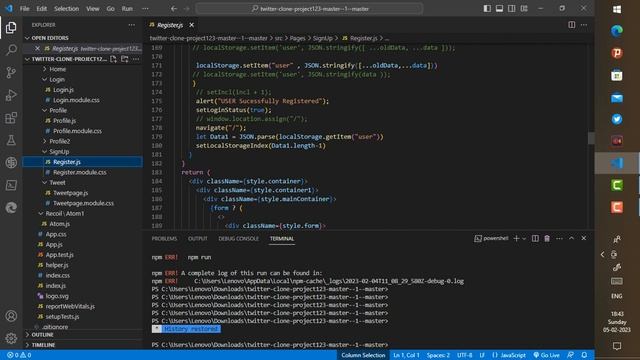Toggle Primary Side Bar layout icon
This screenshot has height=360, width=640.
(x=487, y=9)
